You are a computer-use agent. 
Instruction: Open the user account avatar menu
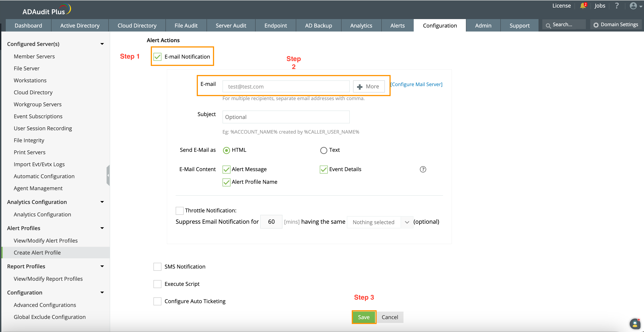pyautogui.click(x=634, y=6)
